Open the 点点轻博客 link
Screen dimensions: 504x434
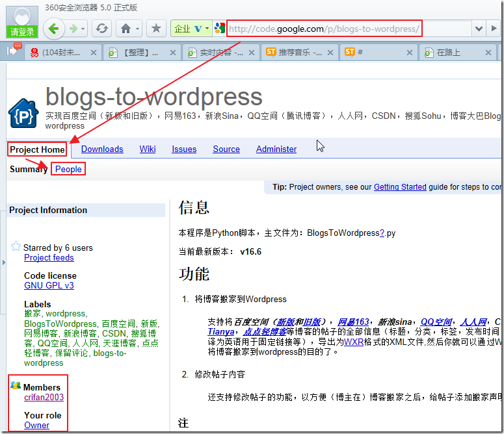tap(264, 331)
